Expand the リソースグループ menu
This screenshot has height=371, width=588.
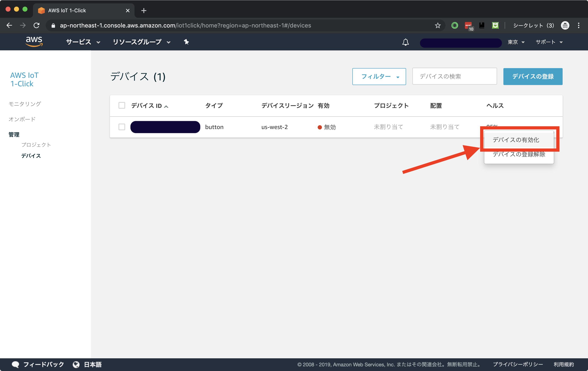point(142,42)
